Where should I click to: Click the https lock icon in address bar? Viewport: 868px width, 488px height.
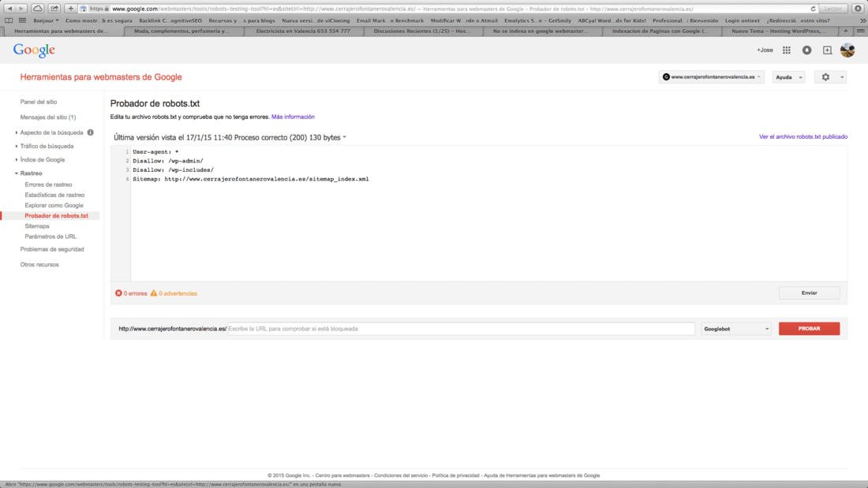(107, 9)
